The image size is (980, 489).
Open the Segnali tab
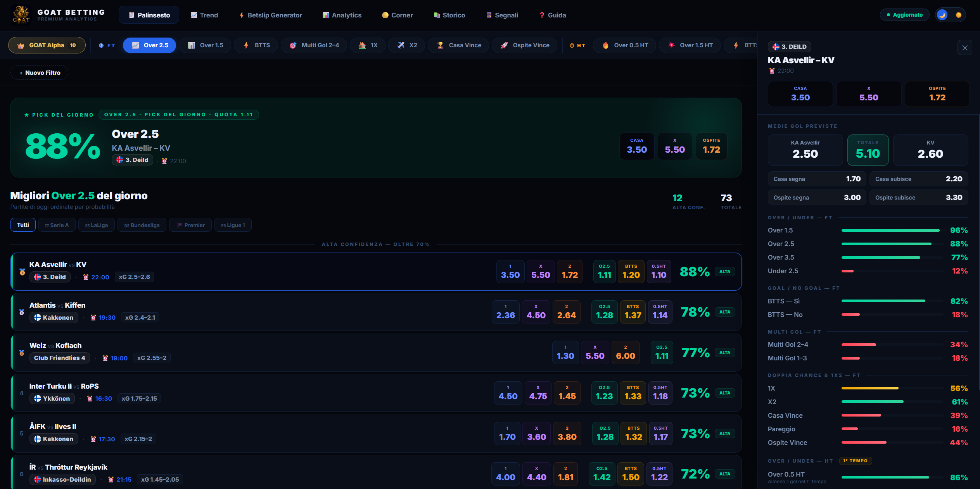(502, 15)
